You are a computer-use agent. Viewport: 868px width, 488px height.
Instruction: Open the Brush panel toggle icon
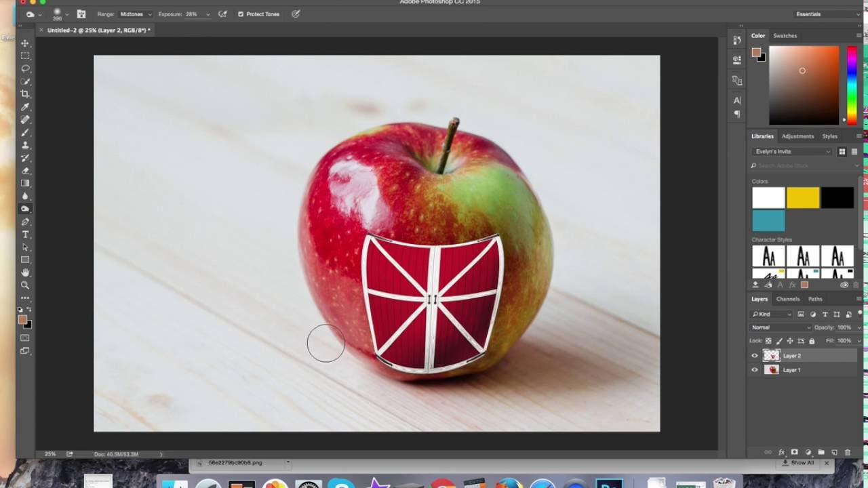(x=81, y=14)
